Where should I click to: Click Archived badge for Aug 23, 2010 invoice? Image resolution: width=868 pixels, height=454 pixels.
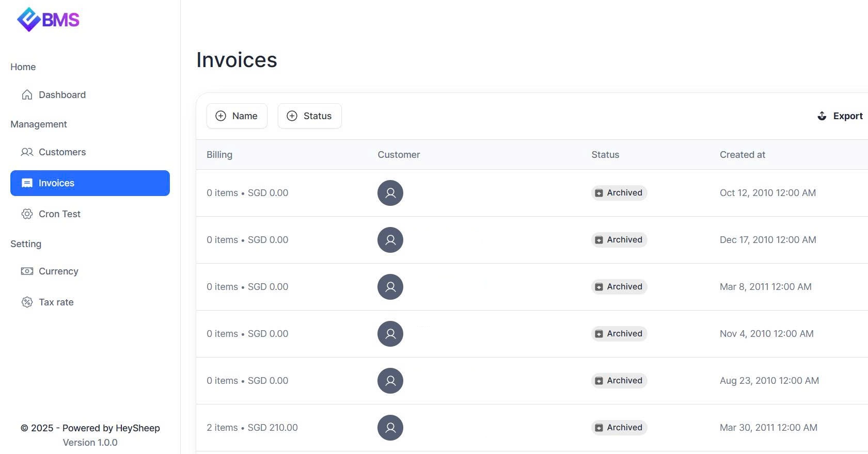click(x=619, y=381)
